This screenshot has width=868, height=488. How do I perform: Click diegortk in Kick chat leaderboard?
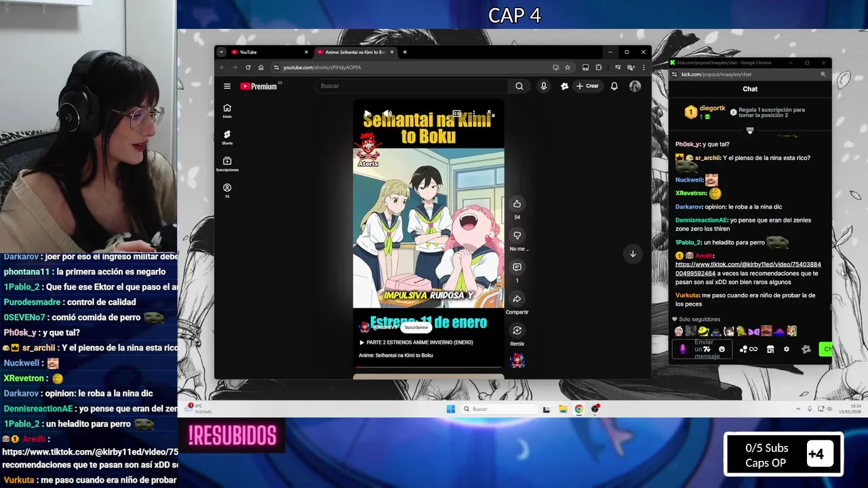(713, 108)
